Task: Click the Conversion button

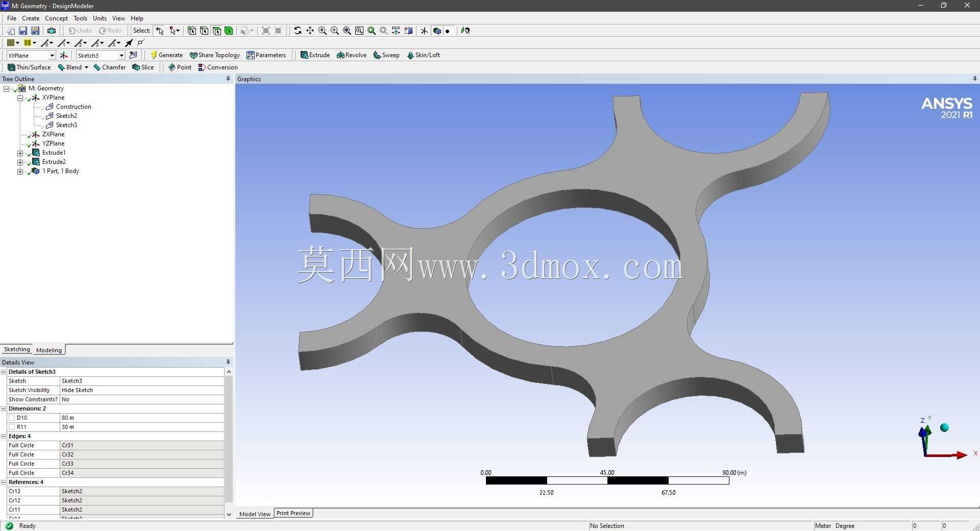Action: (x=218, y=67)
